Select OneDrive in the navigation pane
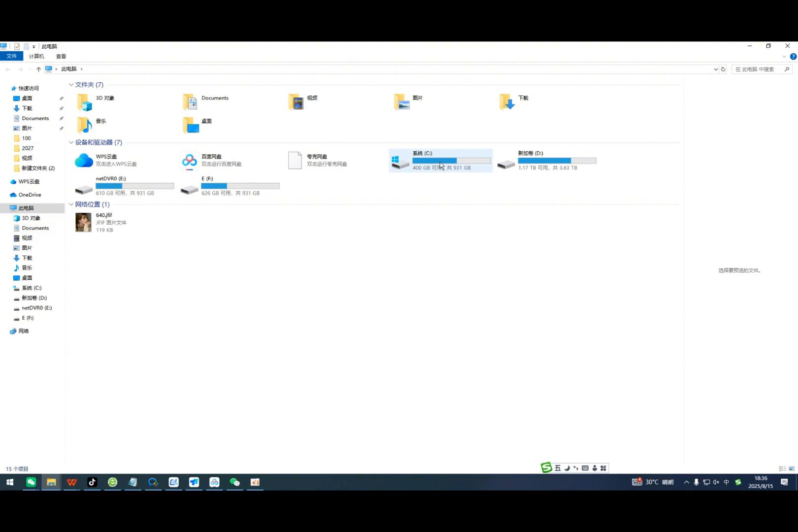The height and width of the screenshot is (532, 798). [30, 195]
